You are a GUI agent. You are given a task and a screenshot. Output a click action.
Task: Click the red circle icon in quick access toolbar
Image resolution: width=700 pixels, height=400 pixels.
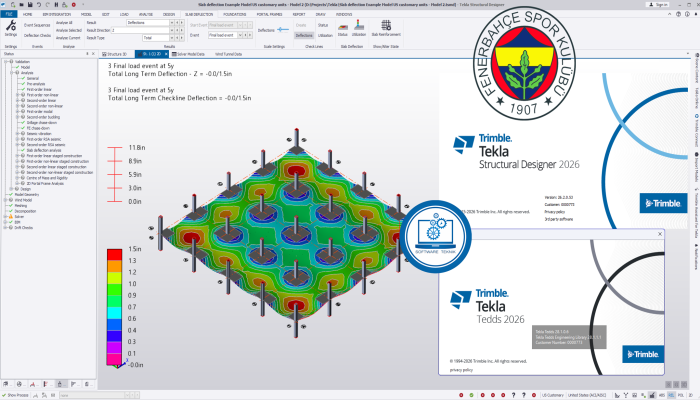pos(74,4)
